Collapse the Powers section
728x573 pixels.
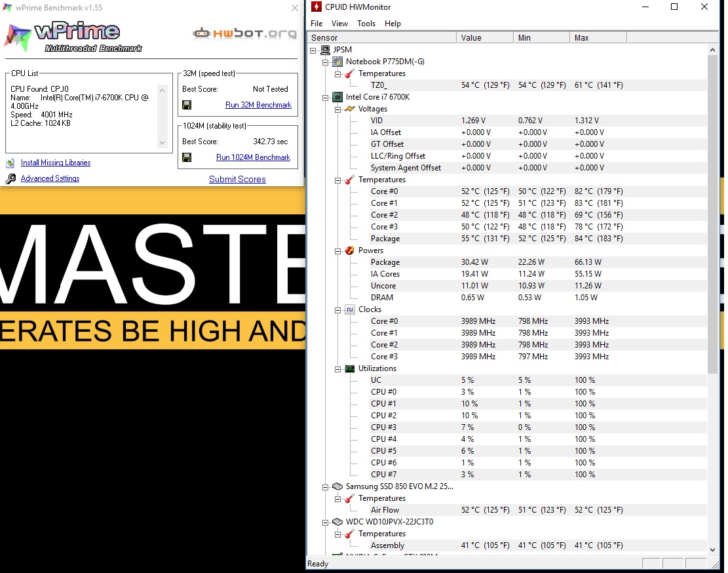[337, 251]
